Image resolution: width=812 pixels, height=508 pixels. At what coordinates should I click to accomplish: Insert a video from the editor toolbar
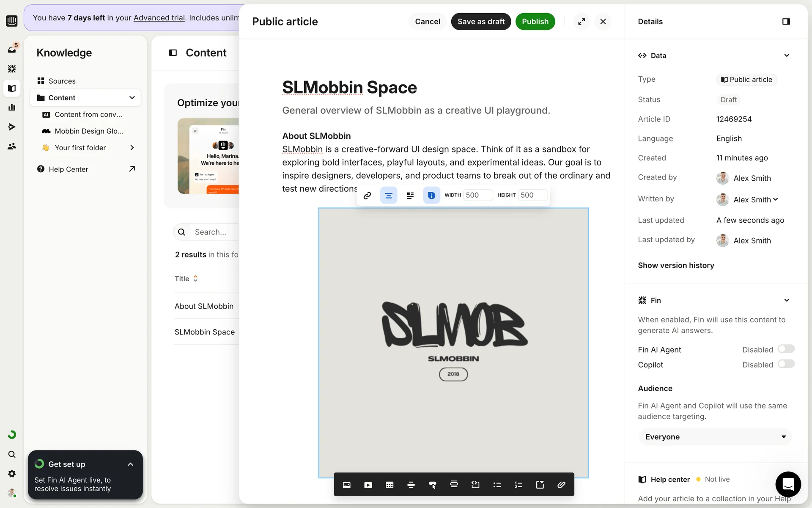(368, 485)
